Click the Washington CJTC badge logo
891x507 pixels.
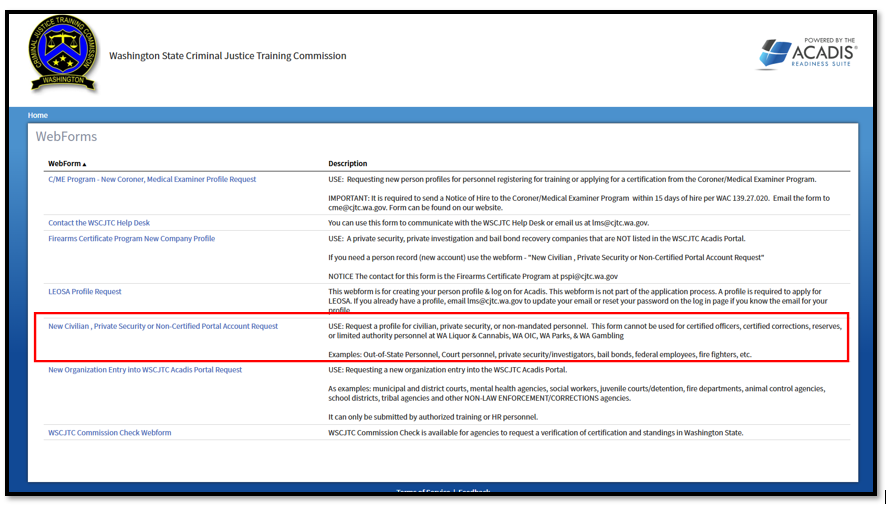(x=63, y=53)
